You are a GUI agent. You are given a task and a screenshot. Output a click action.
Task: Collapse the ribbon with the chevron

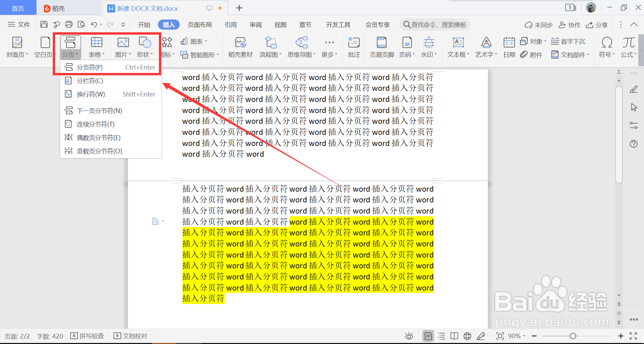pyautogui.click(x=634, y=25)
